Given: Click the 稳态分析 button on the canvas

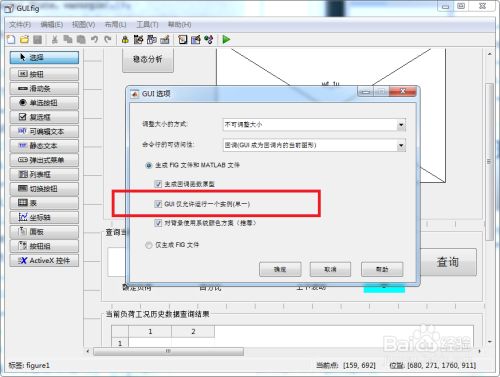Looking at the screenshot, I should tap(148, 60).
